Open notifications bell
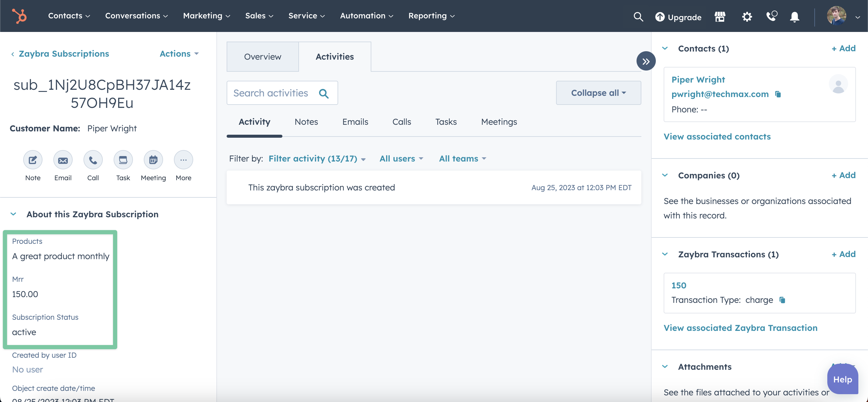The width and height of the screenshot is (868, 402). pyautogui.click(x=794, y=17)
